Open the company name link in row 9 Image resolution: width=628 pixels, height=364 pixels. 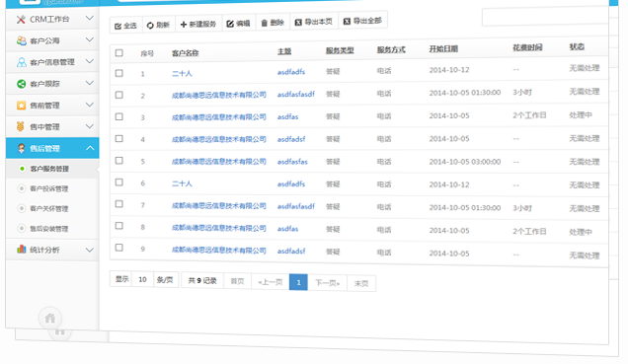[x=218, y=250]
